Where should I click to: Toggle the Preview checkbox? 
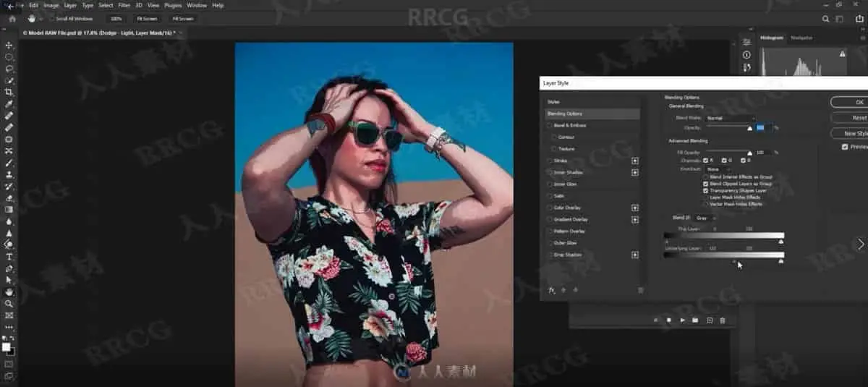coord(845,147)
